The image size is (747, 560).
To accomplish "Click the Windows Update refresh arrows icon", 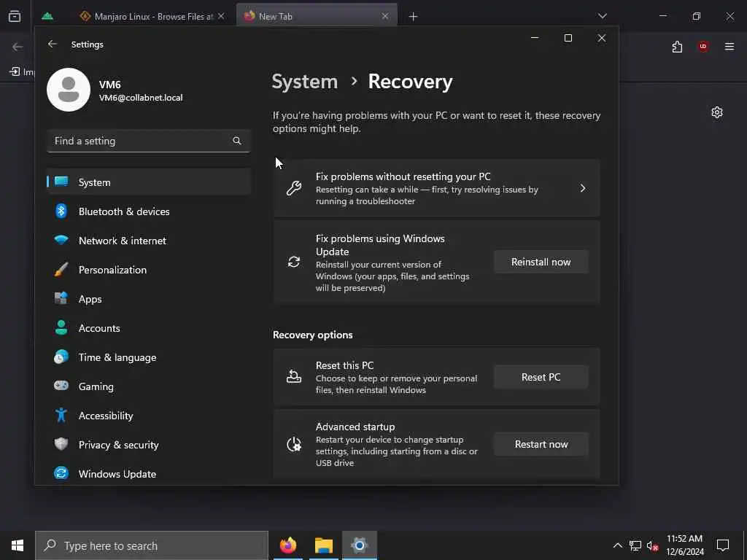I will (x=294, y=262).
